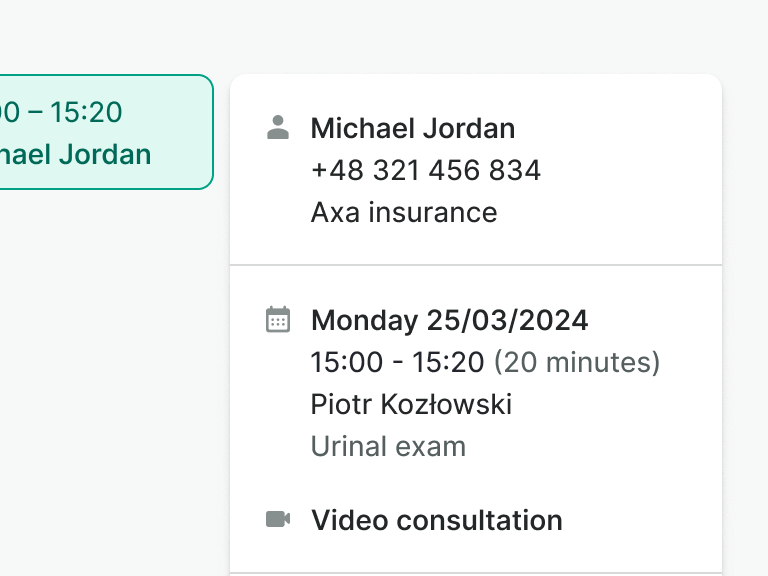The height and width of the screenshot is (576, 768).
Task: Open Michael Jordan's name in details card
Action: [413, 128]
